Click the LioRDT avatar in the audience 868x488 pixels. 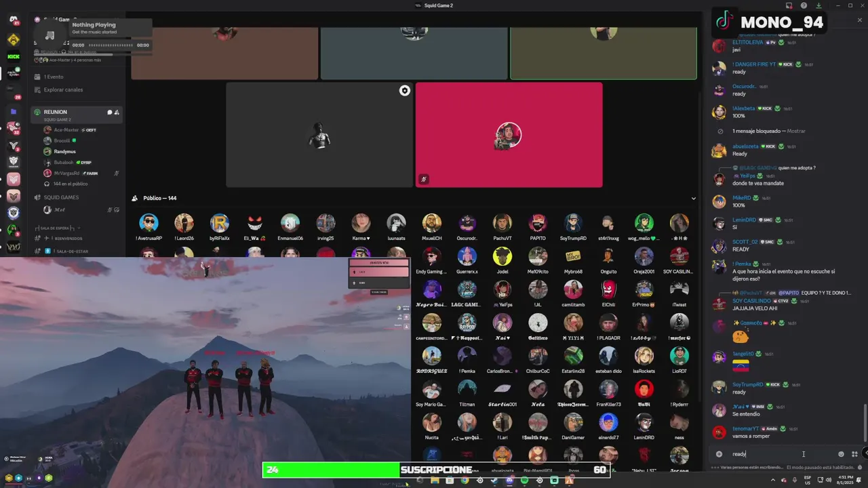point(679,355)
